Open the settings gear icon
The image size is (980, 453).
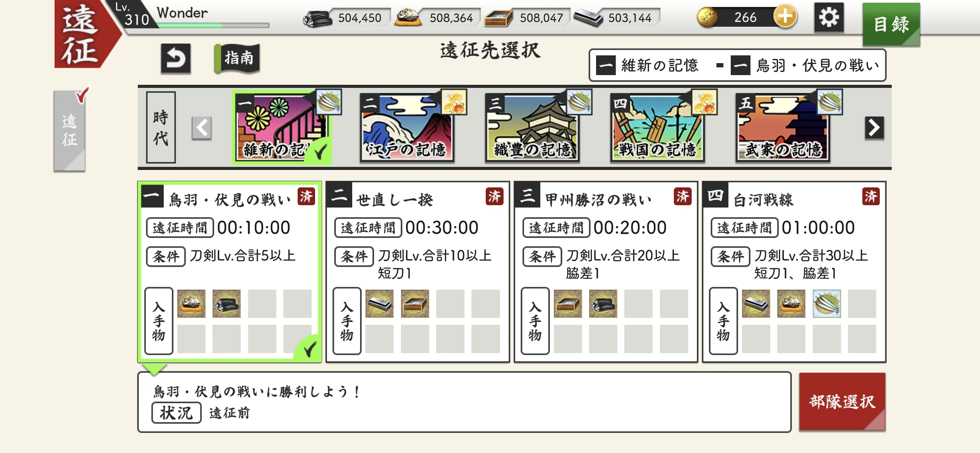pyautogui.click(x=829, y=17)
